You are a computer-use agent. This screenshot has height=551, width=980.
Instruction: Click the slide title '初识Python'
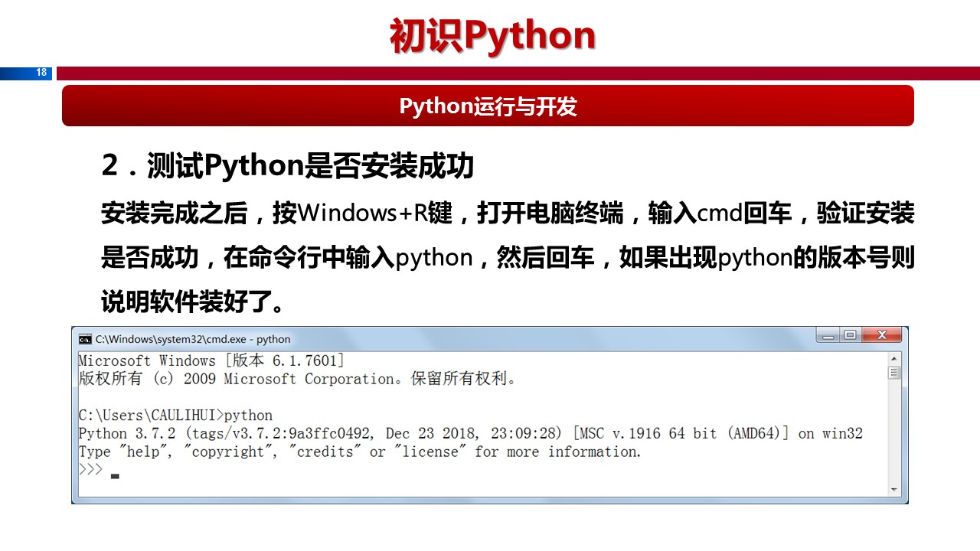493,36
